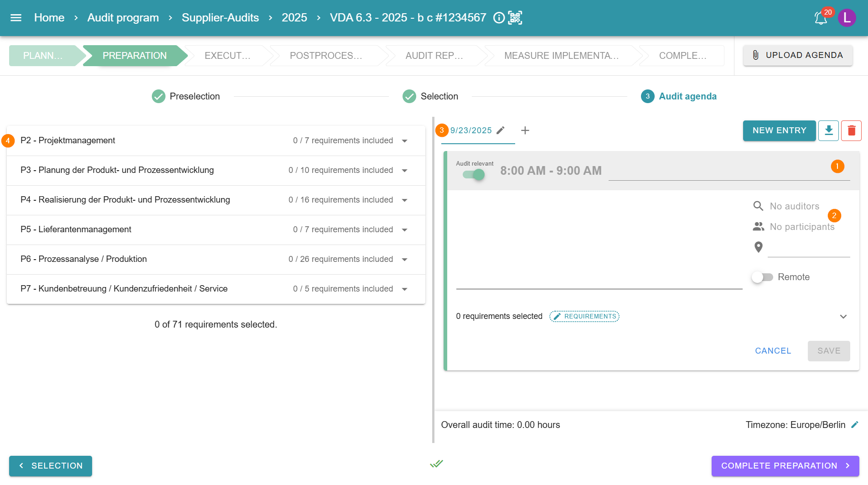Expand P7 - Kundenbetreuung row
The image size is (868, 485).
pyautogui.click(x=404, y=289)
